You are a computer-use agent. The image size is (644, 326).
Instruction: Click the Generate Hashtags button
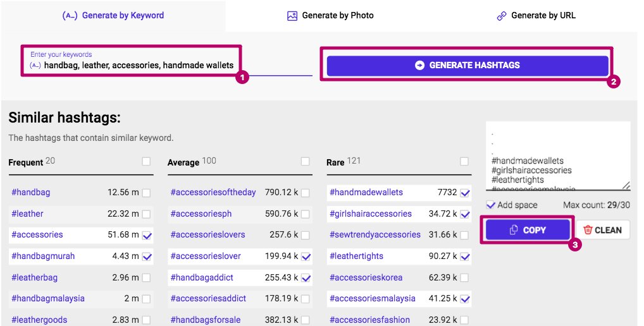tap(468, 65)
